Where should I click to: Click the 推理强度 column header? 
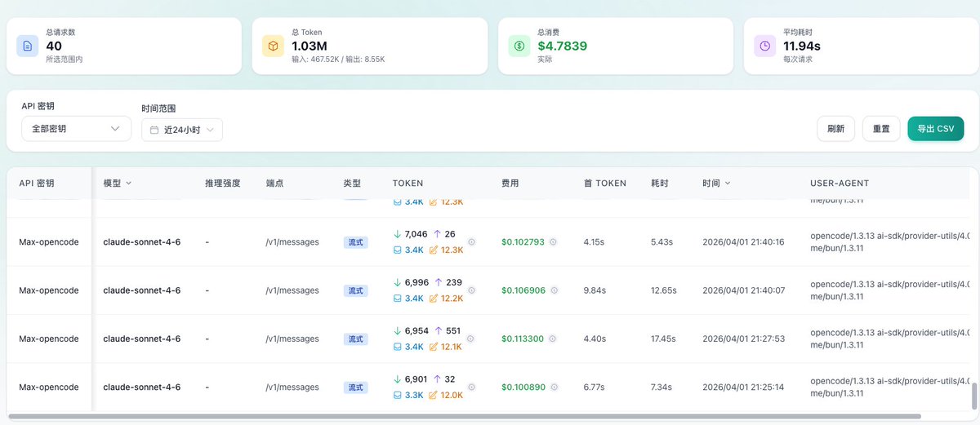[x=223, y=184]
